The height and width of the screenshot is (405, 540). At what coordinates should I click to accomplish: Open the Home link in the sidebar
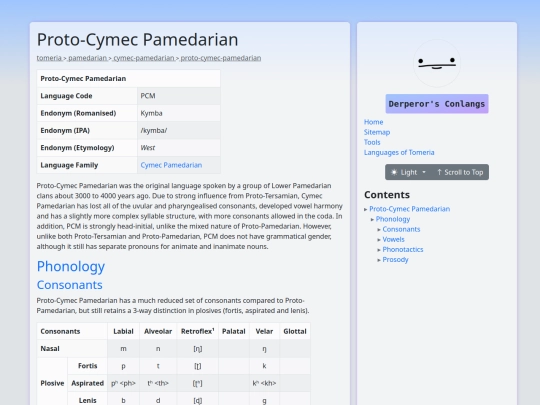click(x=373, y=122)
